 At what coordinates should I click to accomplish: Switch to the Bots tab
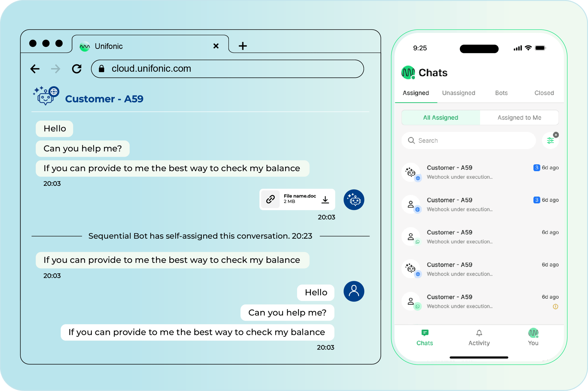[501, 93]
